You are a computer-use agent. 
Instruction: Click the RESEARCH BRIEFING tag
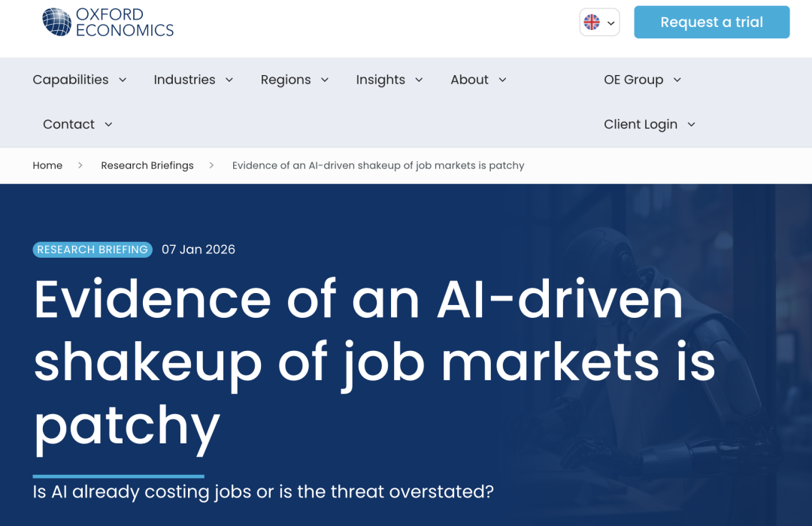coord(92,249)
